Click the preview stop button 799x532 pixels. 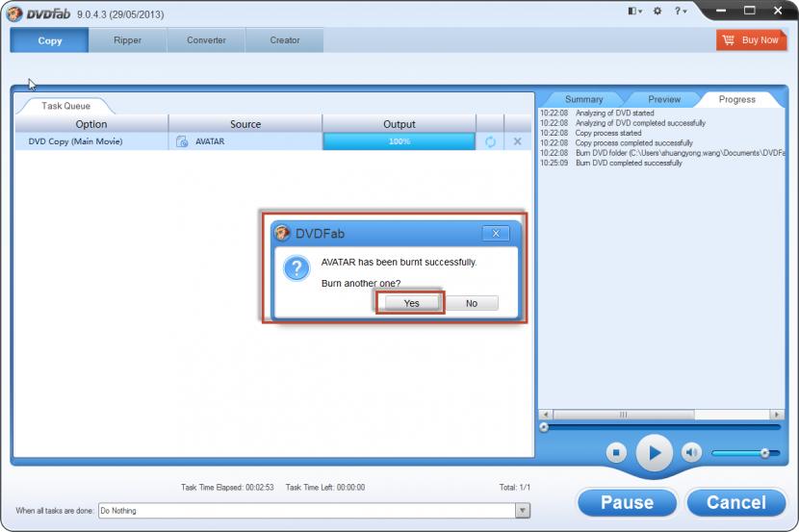[x=616, y=452]
